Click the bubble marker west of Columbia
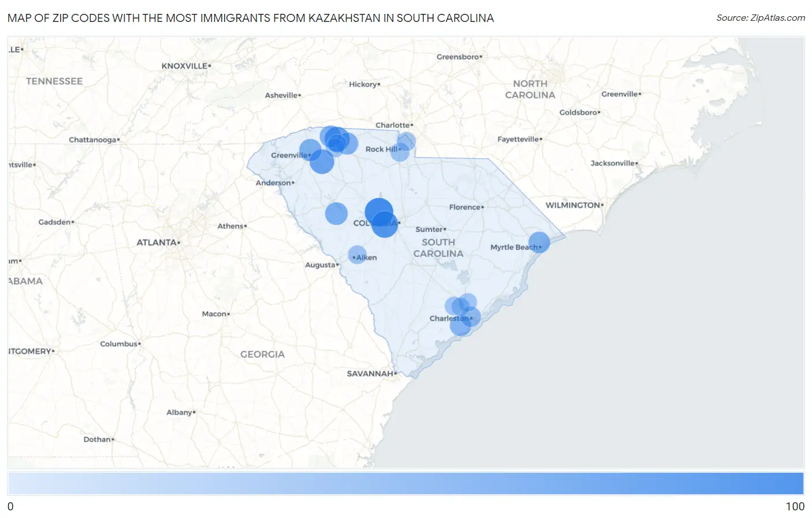Viewport: 812px width, 519px height. pyautogui.click(x=336, y=214)
